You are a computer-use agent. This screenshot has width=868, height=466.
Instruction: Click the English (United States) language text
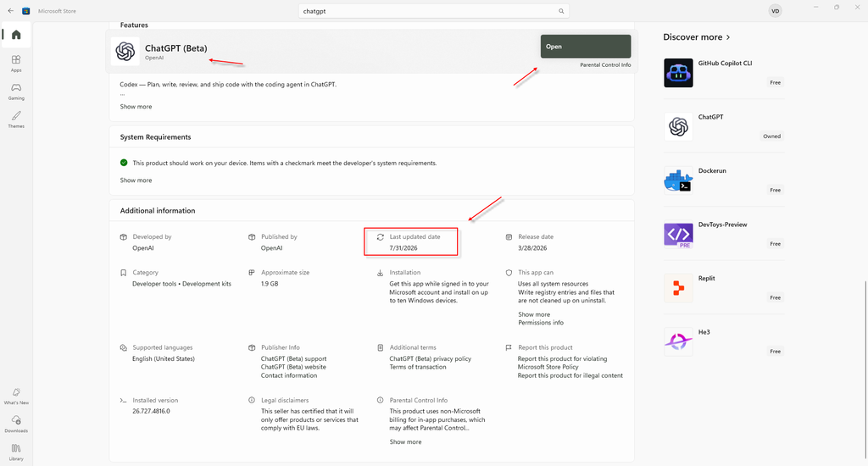tap(164, 358)
